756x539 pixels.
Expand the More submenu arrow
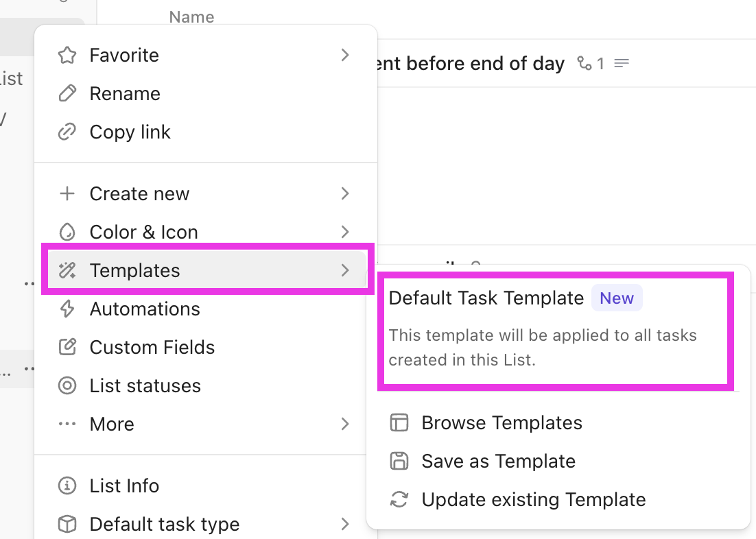tap(345, 424)
